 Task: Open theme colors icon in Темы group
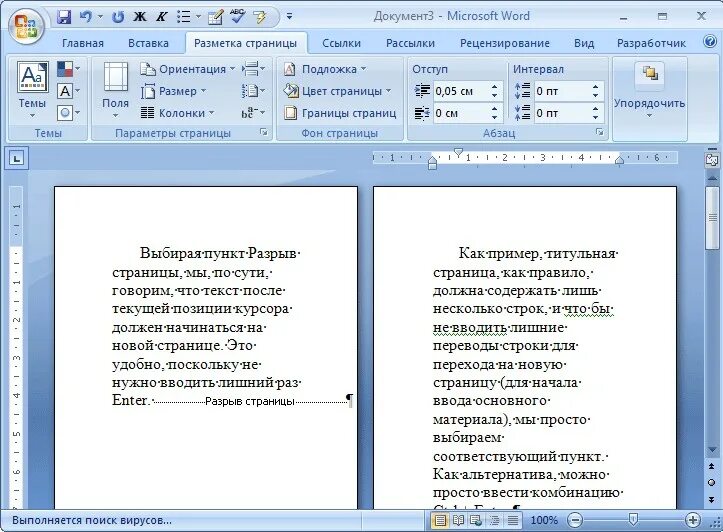click(69, 69)
